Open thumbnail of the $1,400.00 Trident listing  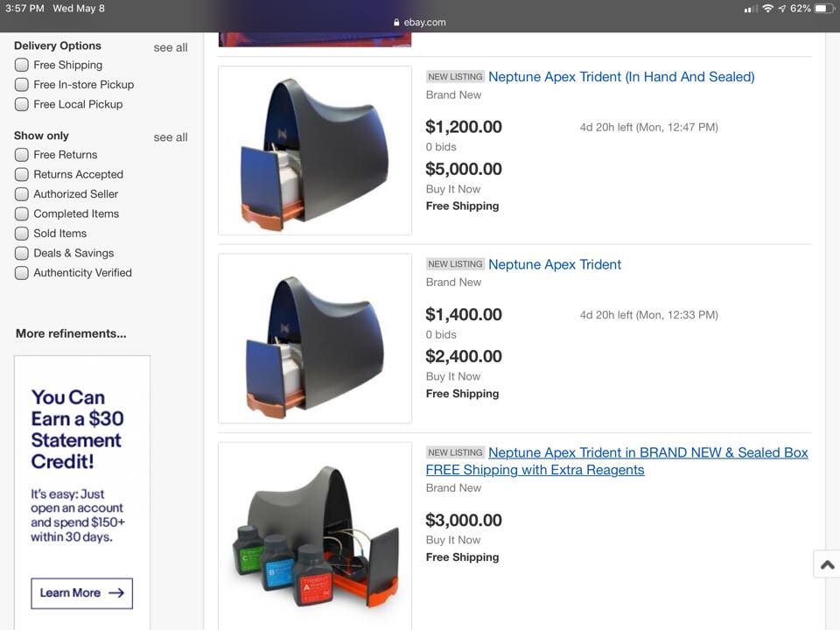315,339
